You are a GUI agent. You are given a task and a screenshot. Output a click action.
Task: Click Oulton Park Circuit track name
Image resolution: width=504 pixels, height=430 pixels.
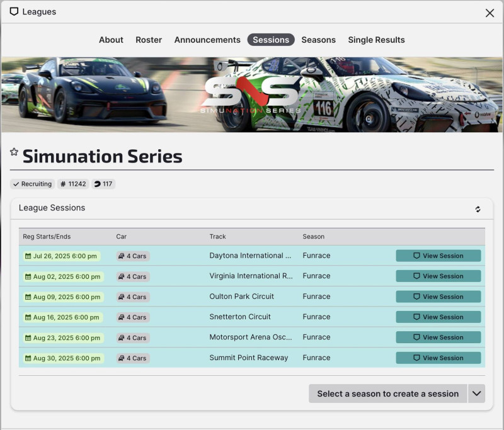(242, 297)
